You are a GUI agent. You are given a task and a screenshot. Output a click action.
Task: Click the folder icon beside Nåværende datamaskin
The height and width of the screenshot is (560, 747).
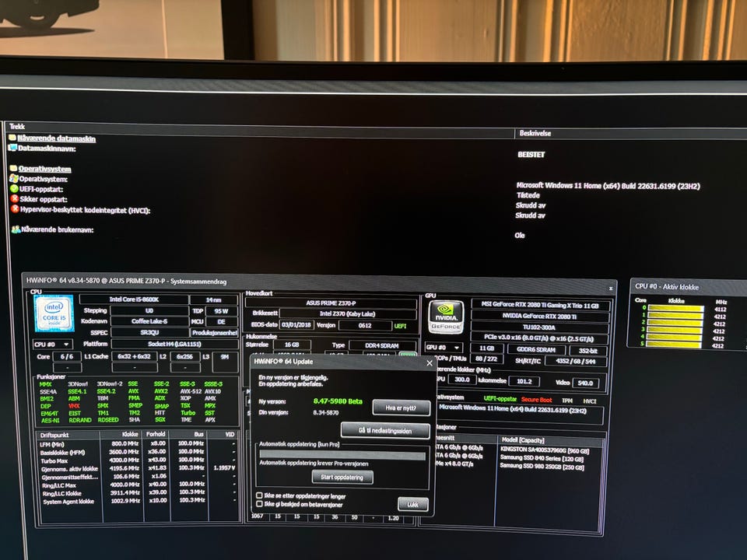coord(13,138)
